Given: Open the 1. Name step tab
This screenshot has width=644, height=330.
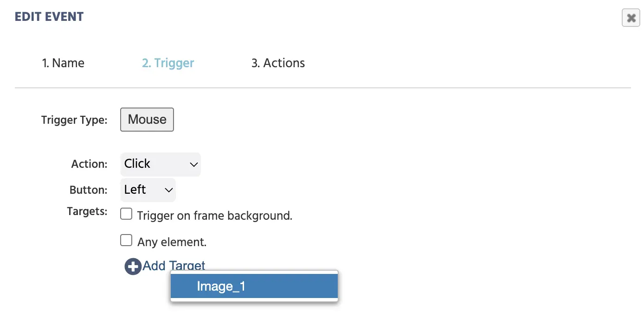Looking at the screenshot, I should (x=63, y=63).
